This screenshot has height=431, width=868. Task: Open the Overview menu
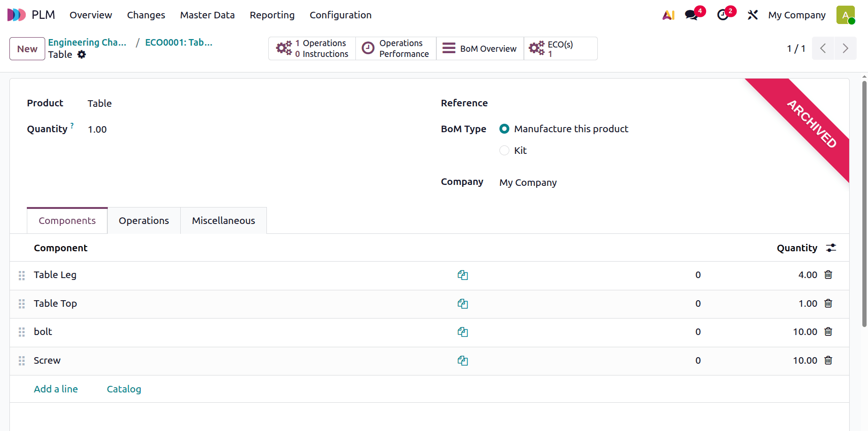tap(91, 15)
